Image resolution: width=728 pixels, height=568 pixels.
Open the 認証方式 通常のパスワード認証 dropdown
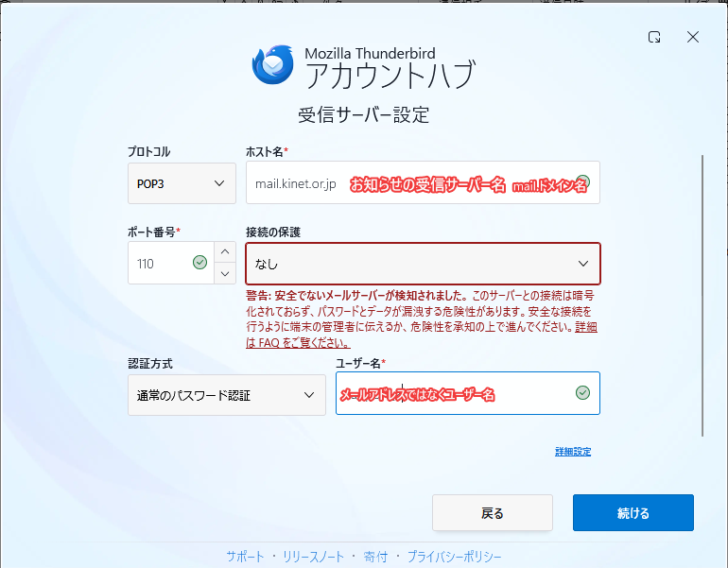click(x=227, y=395)
